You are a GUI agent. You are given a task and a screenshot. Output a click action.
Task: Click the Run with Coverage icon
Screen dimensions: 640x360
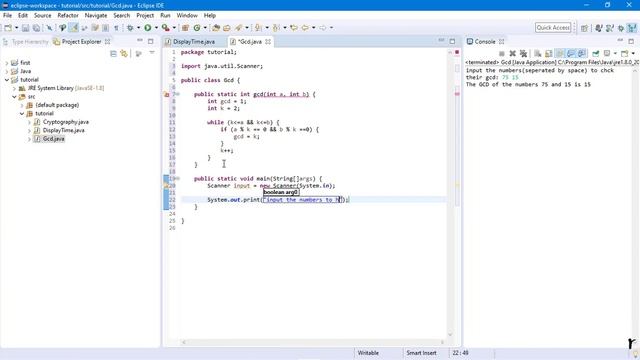pos(165,28)
